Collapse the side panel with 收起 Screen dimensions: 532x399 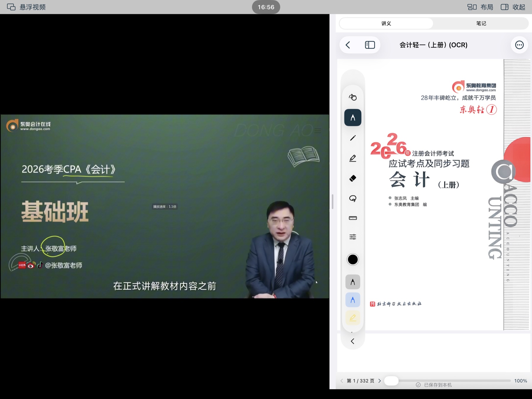pyautogui.click(x=513, y=7)
